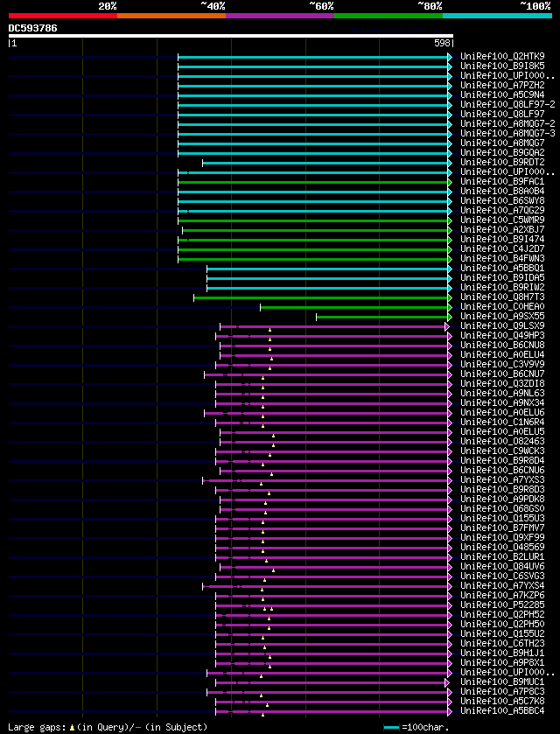Open hit UniRef100_C3V9V9

point(502,364)
